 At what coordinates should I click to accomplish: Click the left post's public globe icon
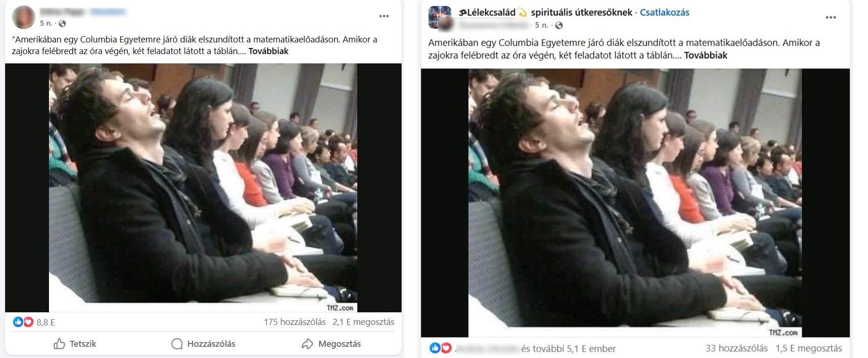tap(62, 23)
